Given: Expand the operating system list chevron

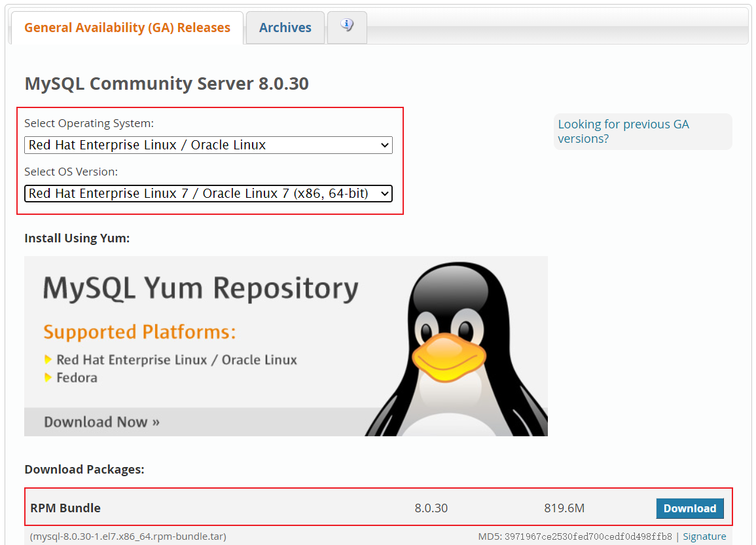Looking at the screenshot, I should coord(386,145).
